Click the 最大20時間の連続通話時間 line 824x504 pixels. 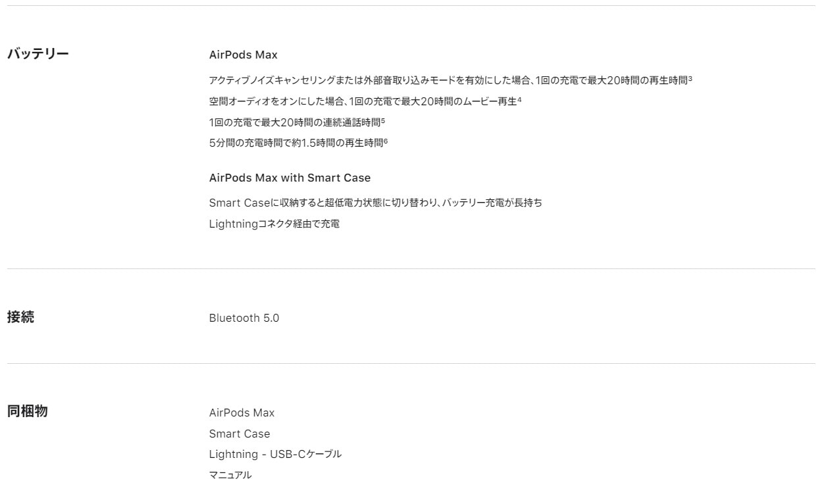click(x=294, y=122)
